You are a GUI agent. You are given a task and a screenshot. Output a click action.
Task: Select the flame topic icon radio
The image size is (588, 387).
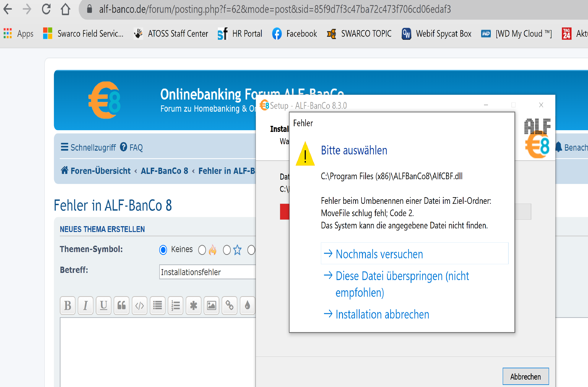202,250
